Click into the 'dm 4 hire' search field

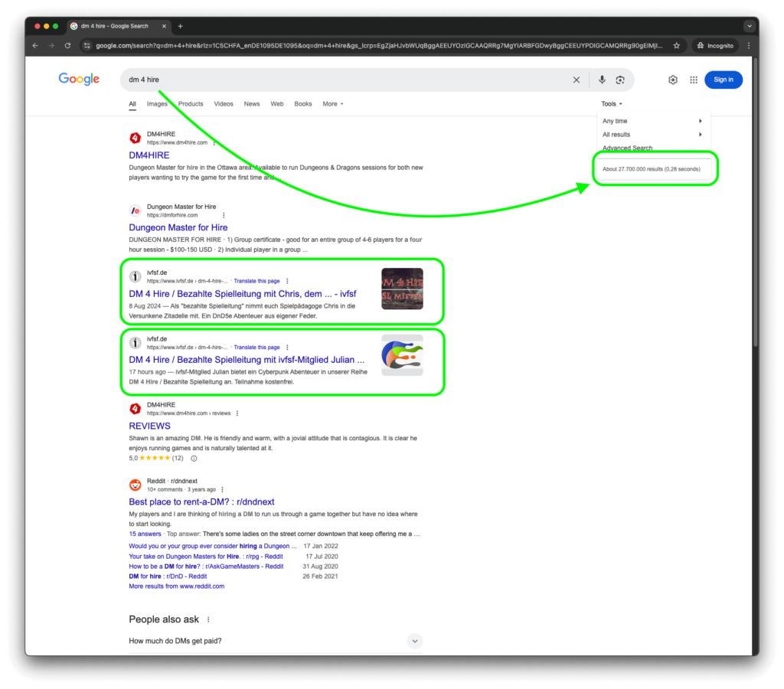(345, 80)
